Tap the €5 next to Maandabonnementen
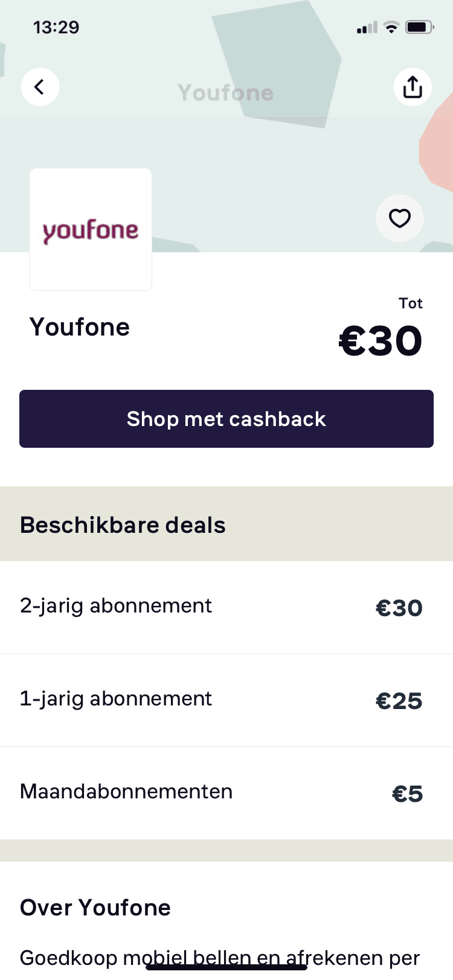Screen dimensions: 453x980 pos(408,794)
